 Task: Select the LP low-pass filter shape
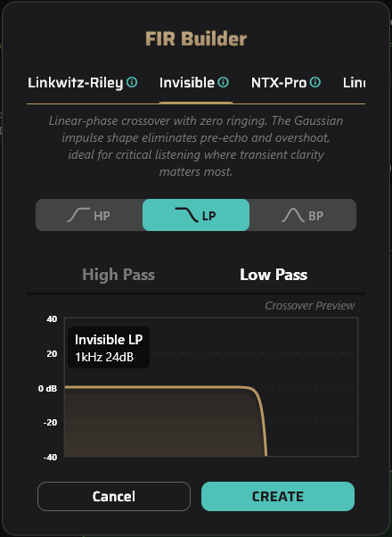(x=196, y=215)
